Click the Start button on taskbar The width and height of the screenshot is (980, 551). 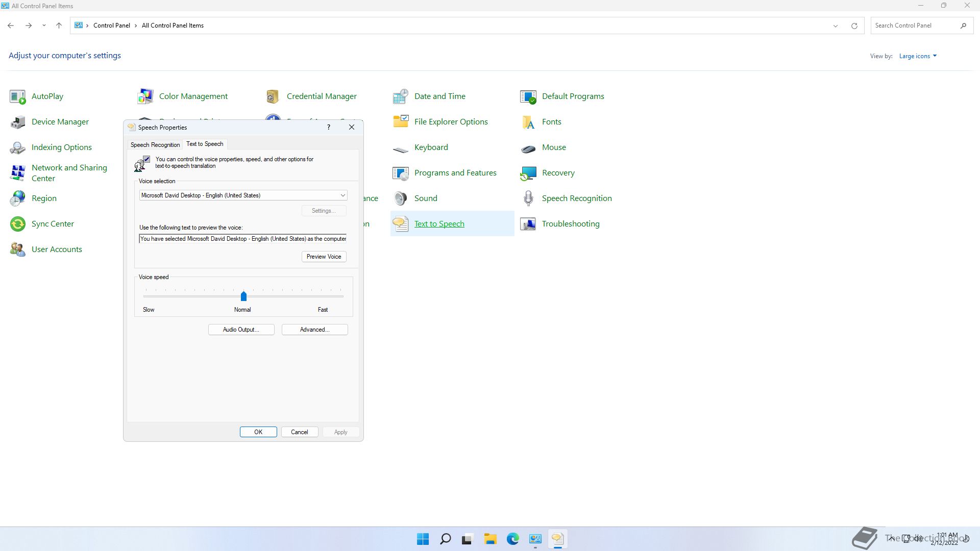pos(423,539)
